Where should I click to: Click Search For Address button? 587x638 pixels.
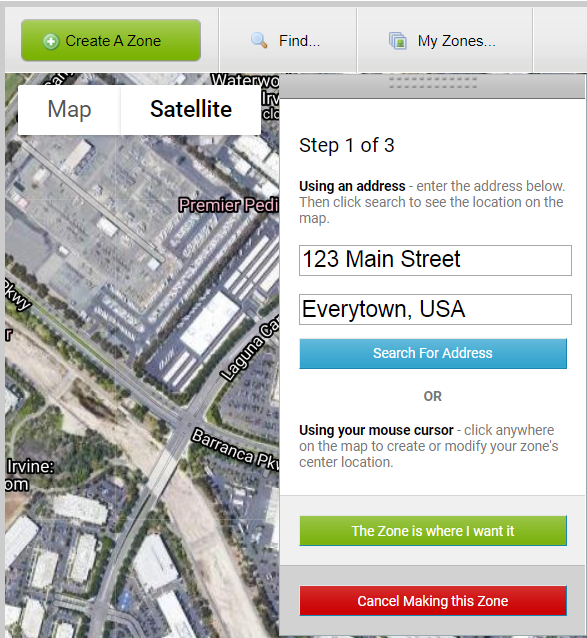click(433, 353)
